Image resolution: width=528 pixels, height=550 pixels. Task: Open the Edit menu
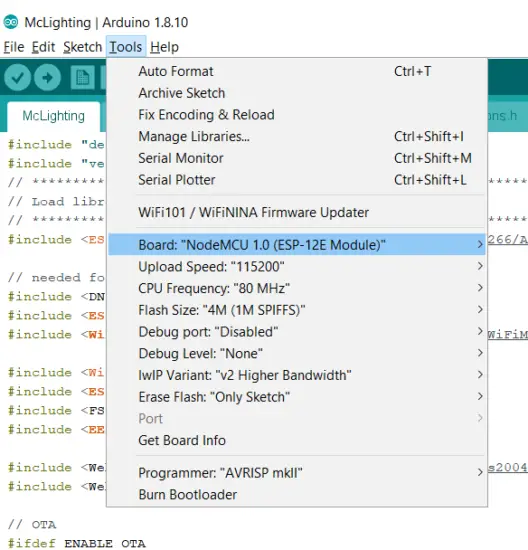click(x=44, y=47)
